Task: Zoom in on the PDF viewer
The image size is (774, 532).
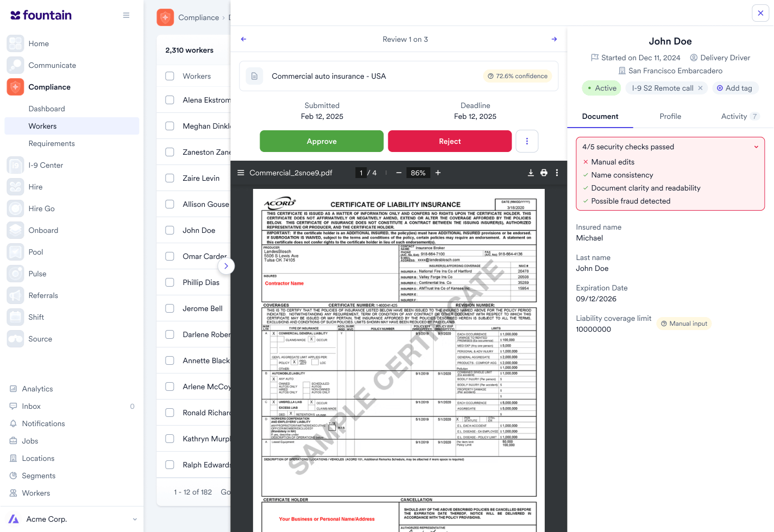Action: pos(438,173)
